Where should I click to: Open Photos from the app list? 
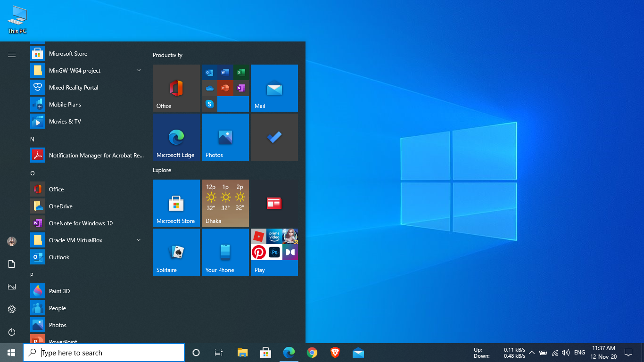point(87,325)
